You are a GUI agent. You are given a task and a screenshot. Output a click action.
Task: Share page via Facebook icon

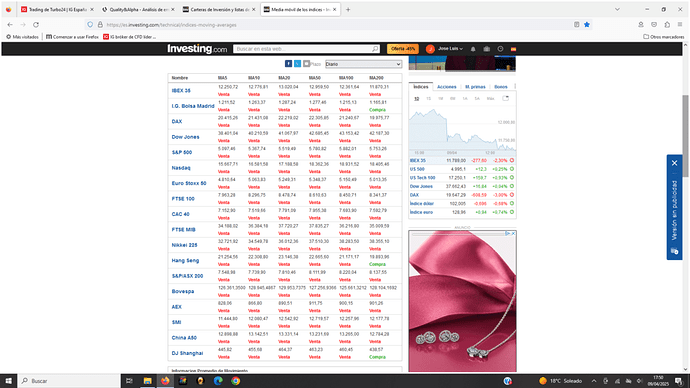288,64
